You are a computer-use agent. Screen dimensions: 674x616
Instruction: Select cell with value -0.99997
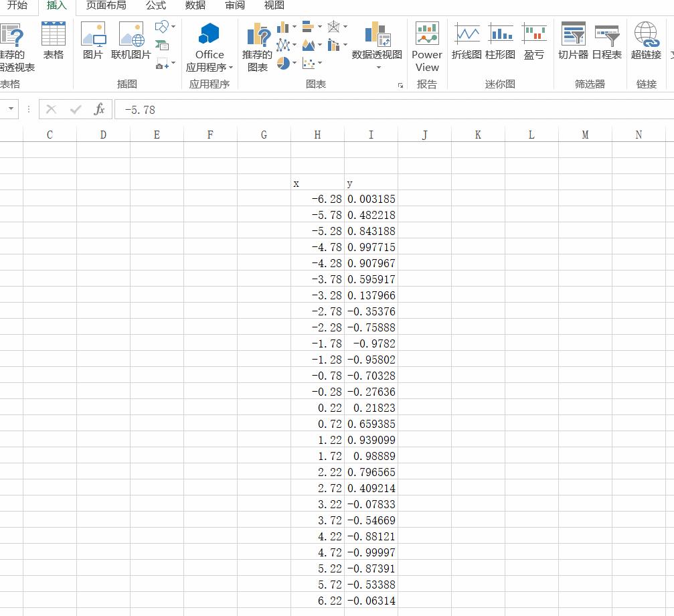[x=371, y=552]
